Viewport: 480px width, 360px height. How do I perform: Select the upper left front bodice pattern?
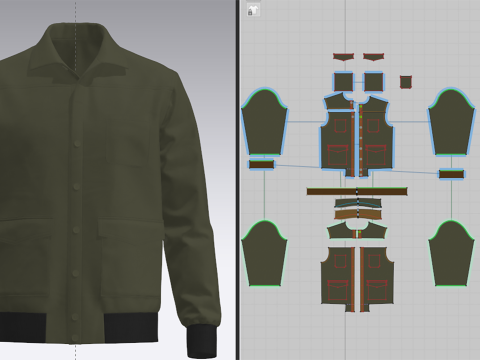[x=336, y=142]
